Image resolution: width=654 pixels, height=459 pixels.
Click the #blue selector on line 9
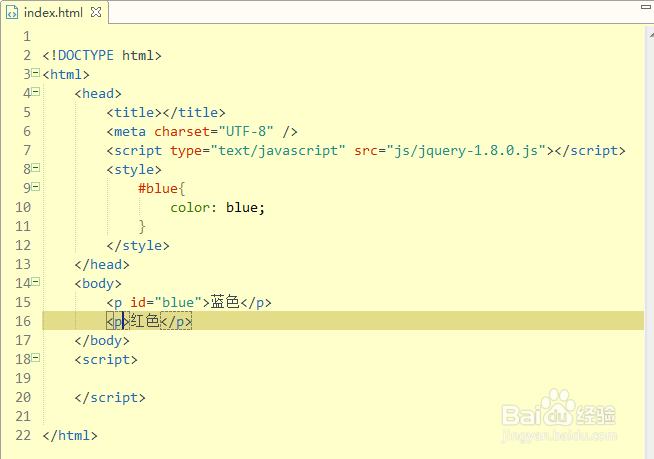[158, 189]
